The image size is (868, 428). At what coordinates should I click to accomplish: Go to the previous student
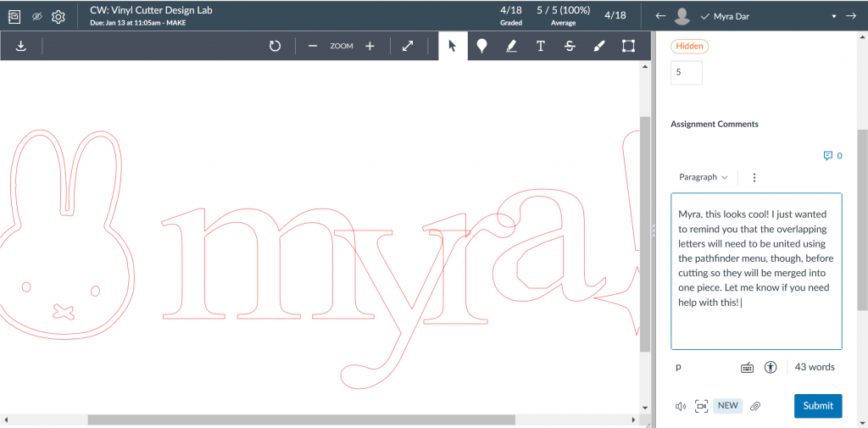pyautogui.click(x=659, y=16)
